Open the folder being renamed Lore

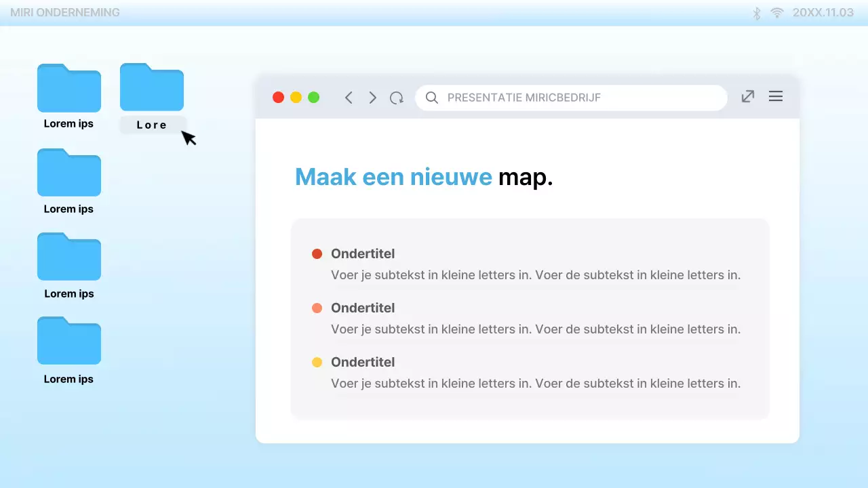(151, 87)
